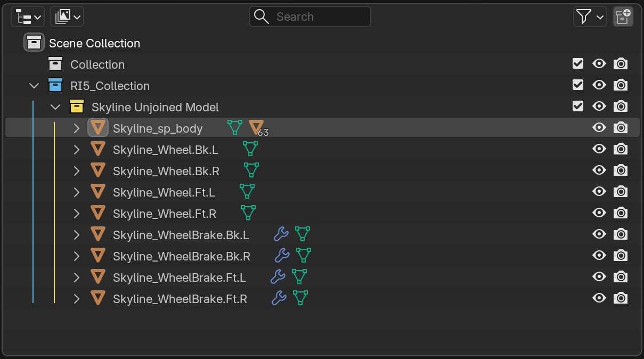Image resolution: width=644 pixels, height=359 pixels.
Task: Toggle Skyline_Wheel.Ft.R viewport visibility eye
Action: (x=599, y=213)
